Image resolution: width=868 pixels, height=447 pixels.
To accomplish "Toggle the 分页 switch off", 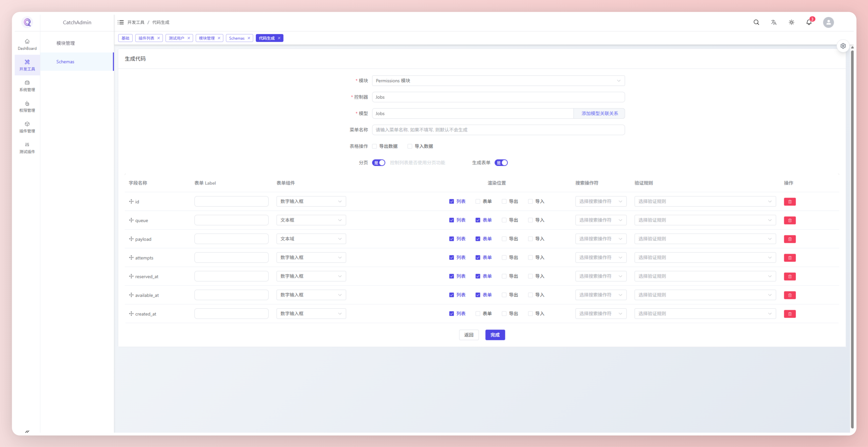I will coord(378,162).
